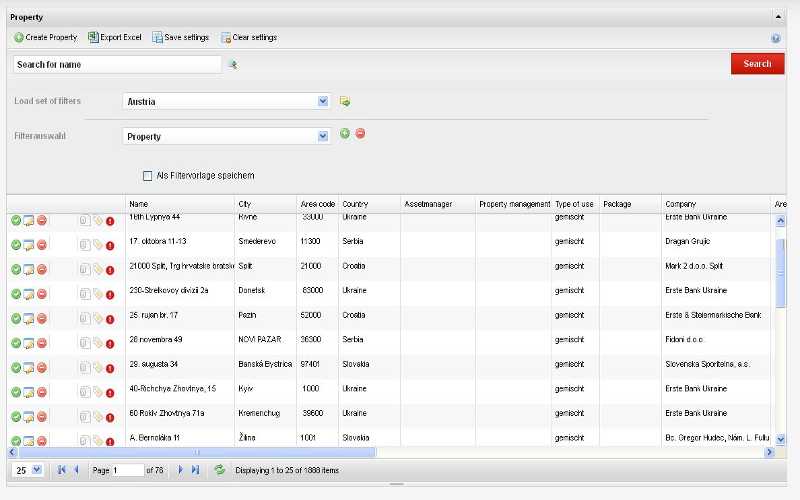The height and width of the screenshot is (500, 800).
Task: Click the table scroll down arrow
Action: tap(780, 439)
